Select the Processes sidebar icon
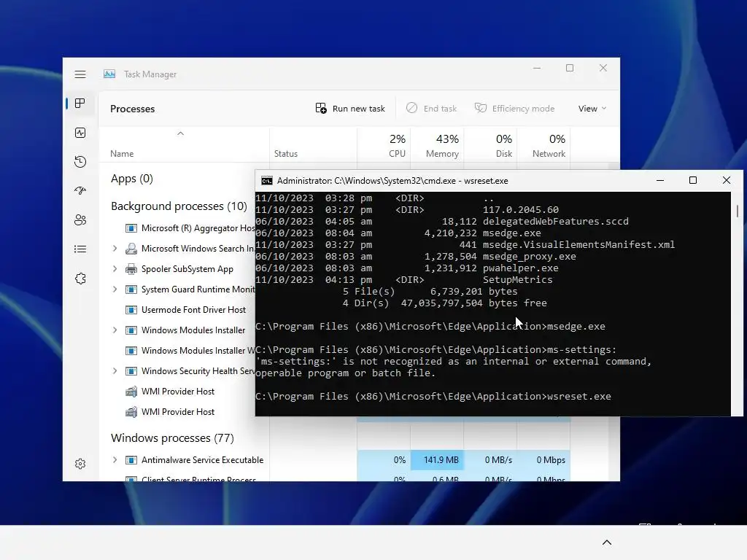The height and width of the screenshot is (560, 747). [80, 104]
